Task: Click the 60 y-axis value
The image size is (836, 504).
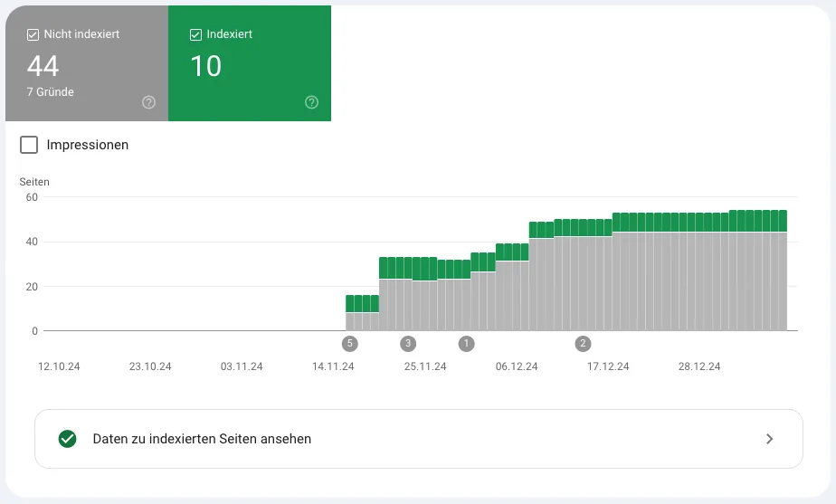Action: [32, 197]
